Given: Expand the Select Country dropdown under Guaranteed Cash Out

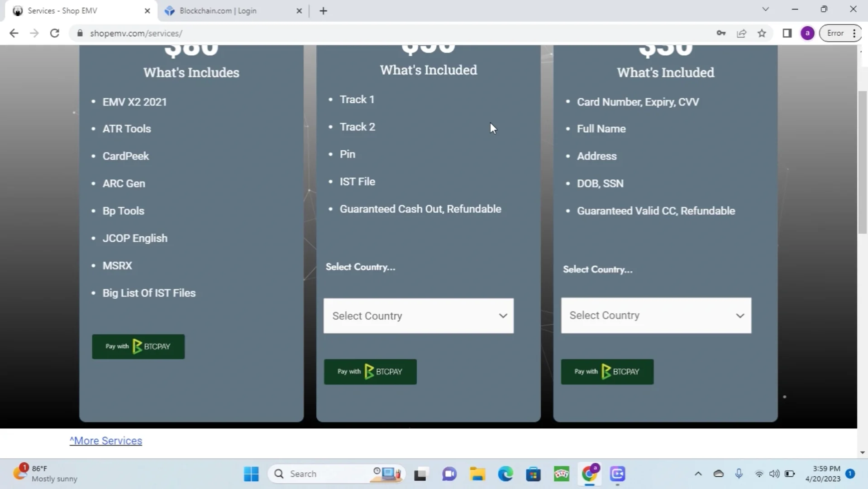Looking at the screenshot, I should click(418, 316).
